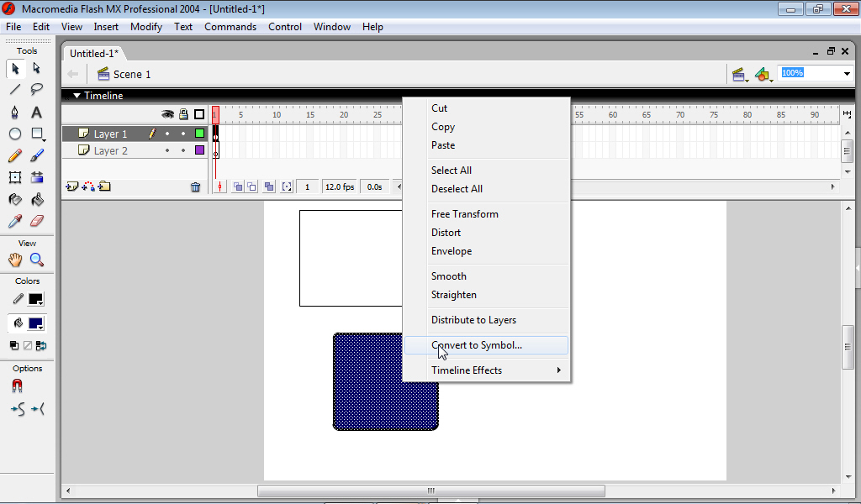
Task: Toggle Onion Skin button
Action: [238, 187]
